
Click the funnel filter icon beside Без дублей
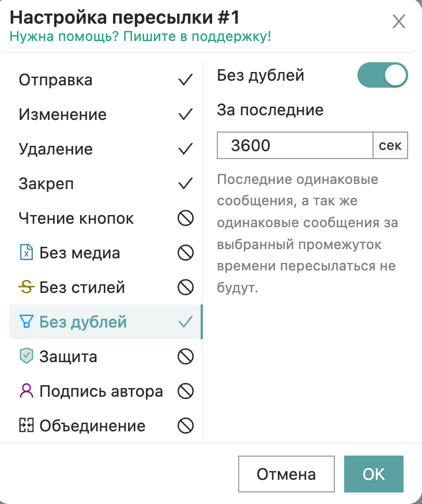point(27,322)
